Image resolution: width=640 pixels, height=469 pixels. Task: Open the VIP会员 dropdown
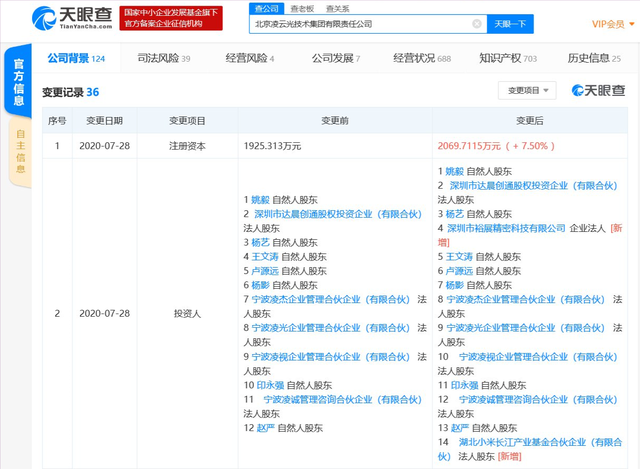(x=613, y=24)
